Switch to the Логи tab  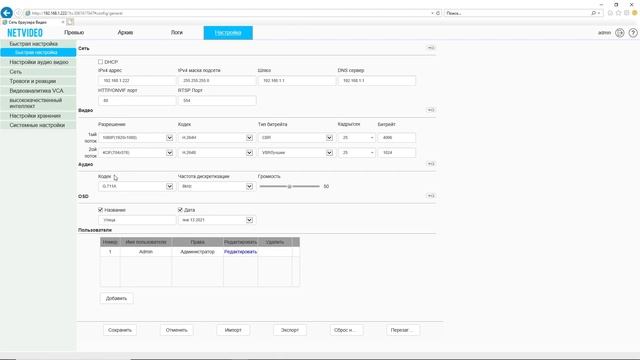tap(177, 33)
